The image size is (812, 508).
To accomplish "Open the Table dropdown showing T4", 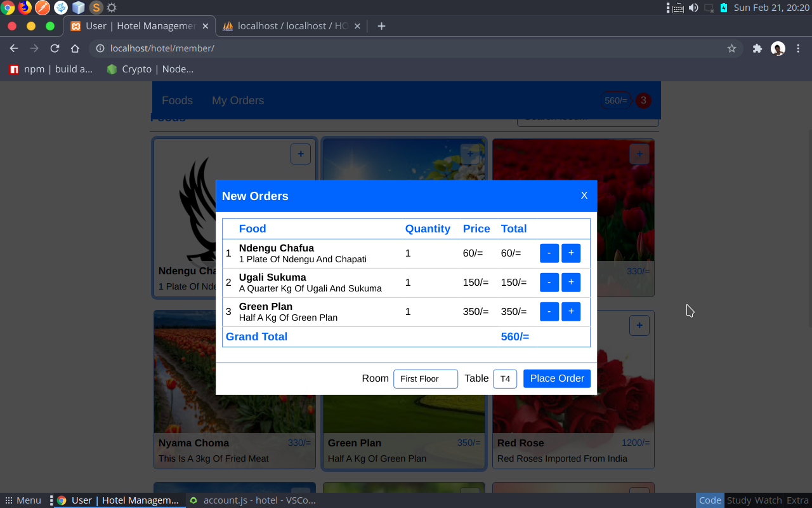I will click(x=505, y=378).
